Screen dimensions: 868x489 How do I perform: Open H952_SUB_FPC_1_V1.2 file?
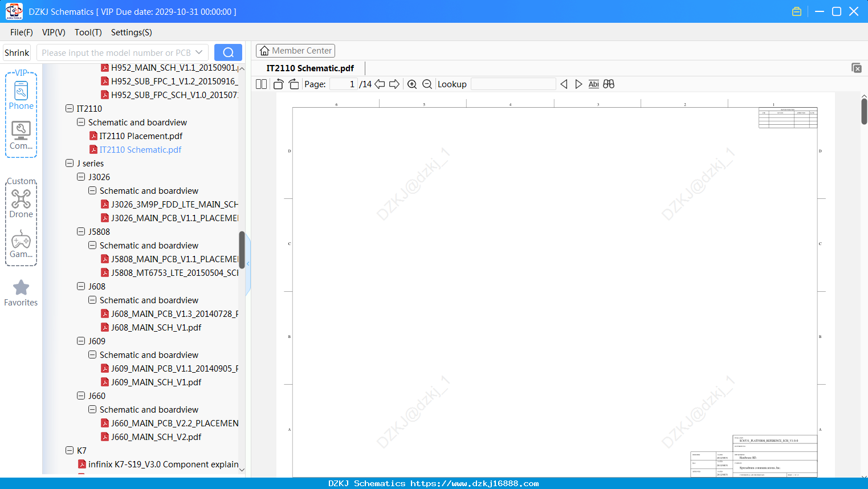coord(169,81)
